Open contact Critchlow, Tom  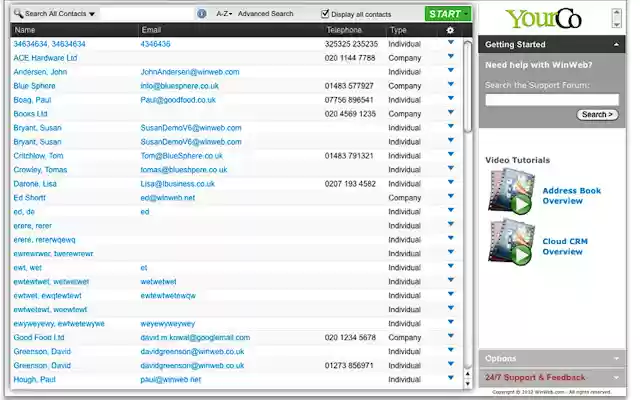click(x=38, y=156)
